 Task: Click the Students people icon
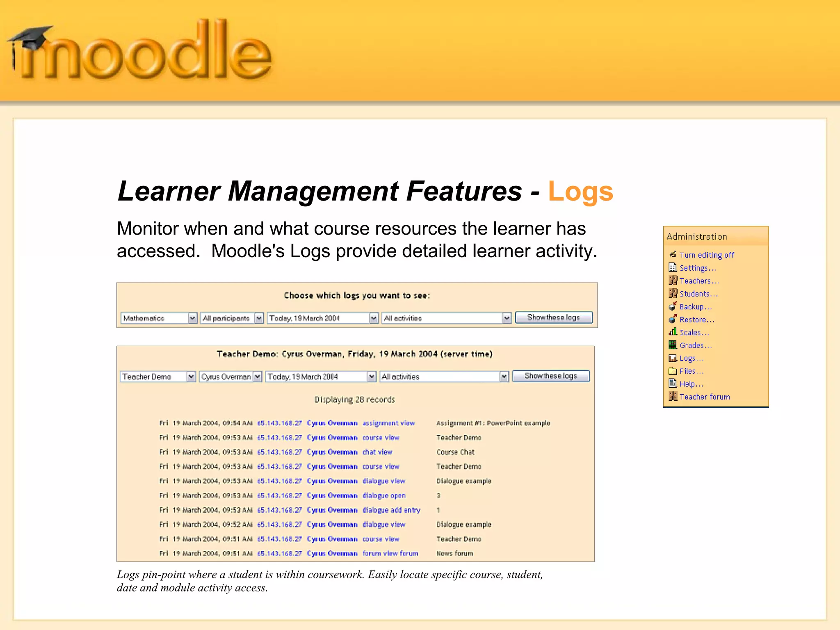673,293
